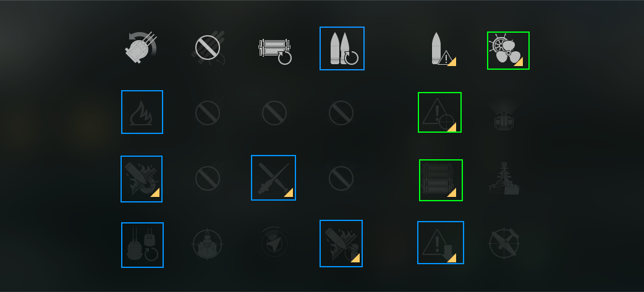
Task: Select the radar compass arrow skill icon
Action: click(275, 243)
